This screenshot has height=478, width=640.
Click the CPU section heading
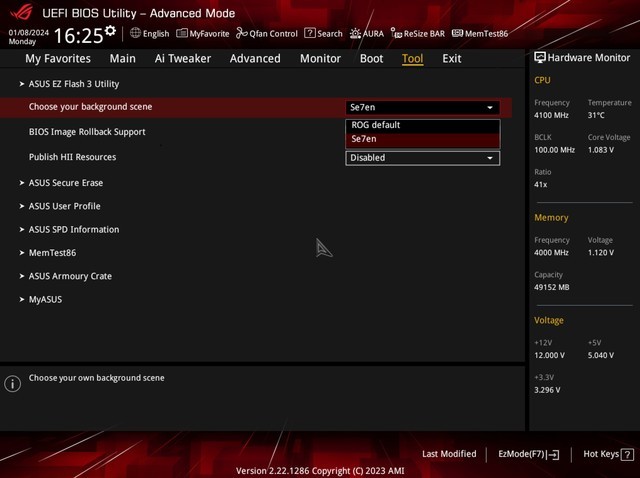(542, 80)
